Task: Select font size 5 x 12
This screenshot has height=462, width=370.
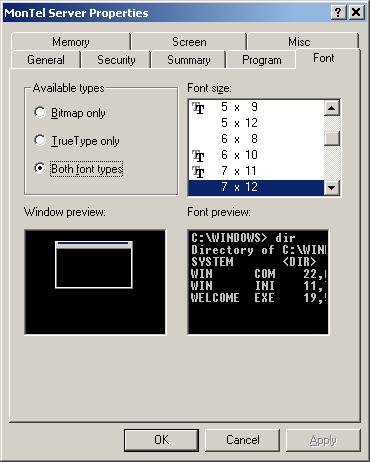Action: tap(256, 123)
